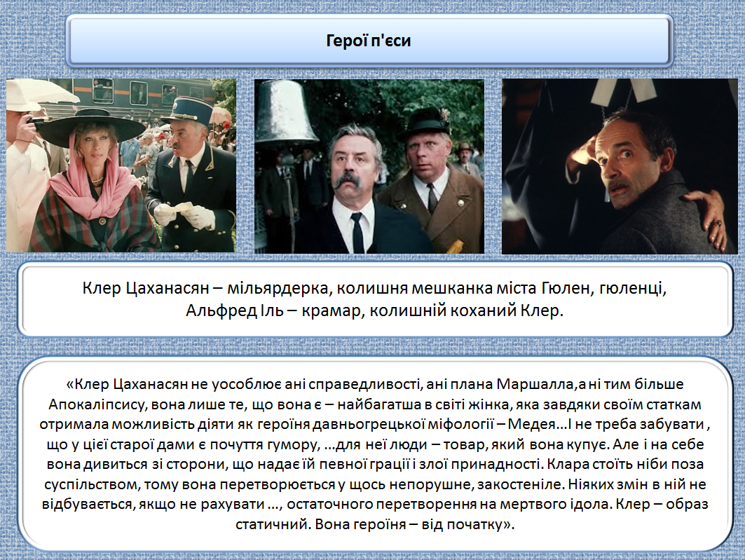Click the line starting 'що у цієї старої дами'

pos(375,444)
